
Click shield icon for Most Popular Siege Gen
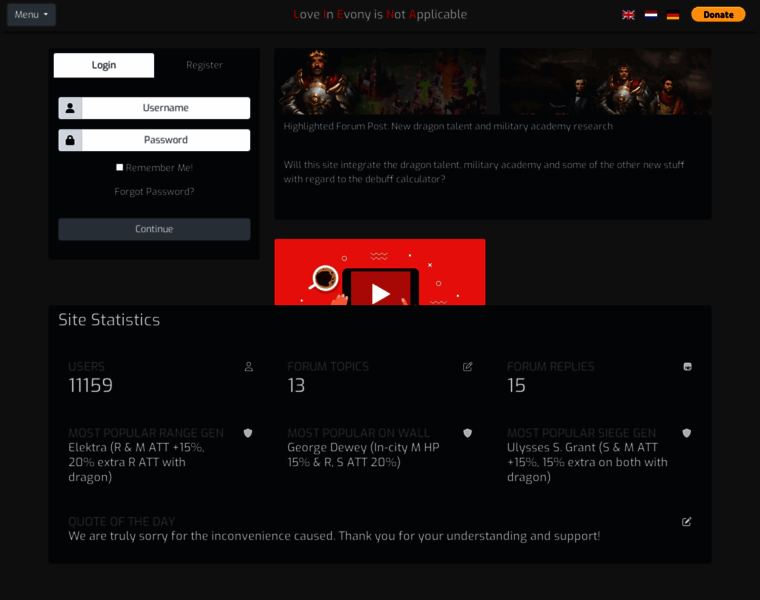click(687, 433)
